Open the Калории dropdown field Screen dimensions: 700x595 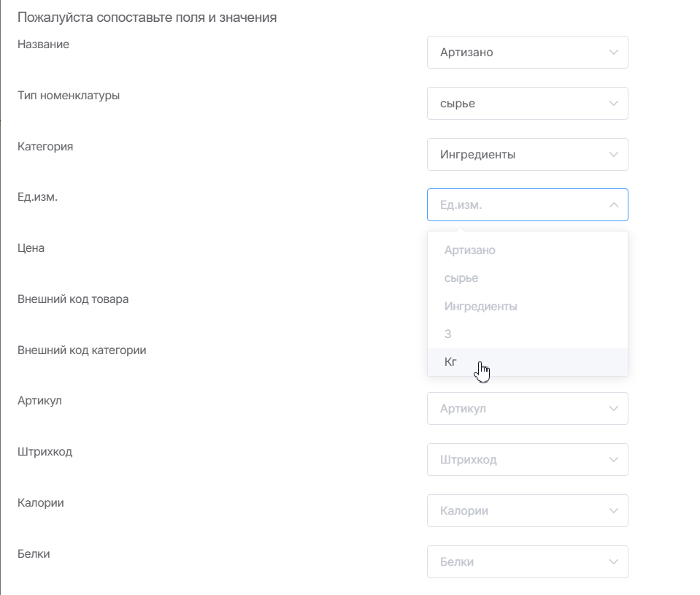(518, 511)
